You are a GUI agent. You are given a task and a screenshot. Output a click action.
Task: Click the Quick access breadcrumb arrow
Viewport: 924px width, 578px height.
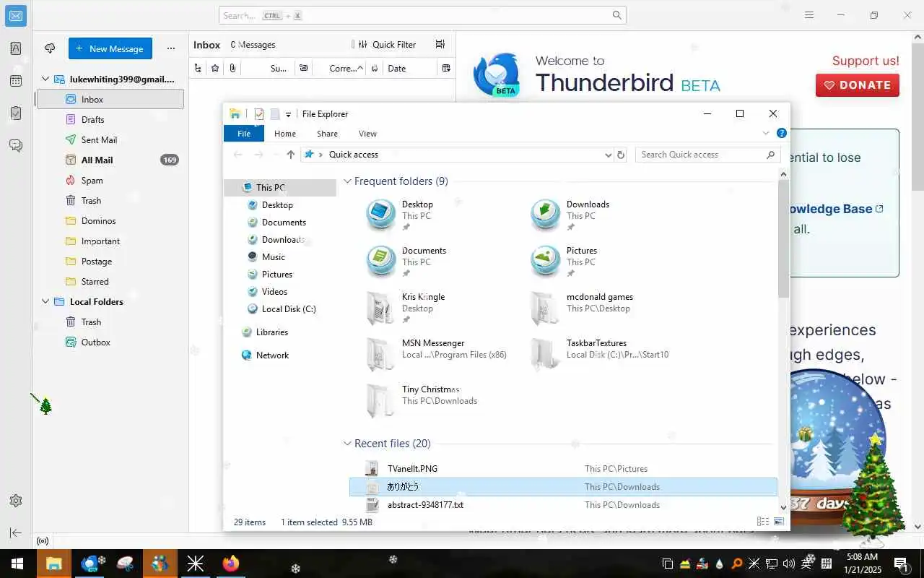click(x=321, y=155)
